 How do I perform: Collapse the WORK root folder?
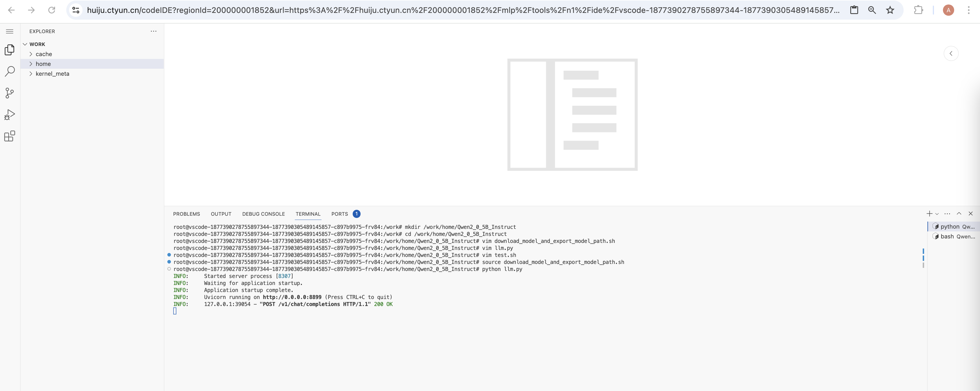[x=92, y=44]
